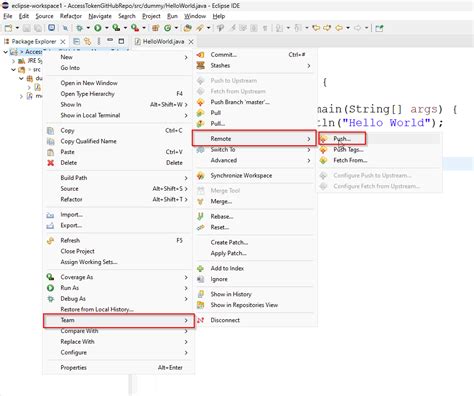Screen dimensions: 474x396
Task: Maximize the Package Explorer view
Action: point(121,41)
